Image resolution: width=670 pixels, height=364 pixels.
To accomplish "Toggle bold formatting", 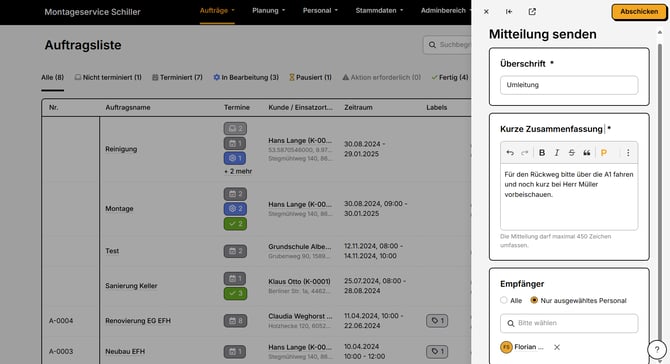I will 542,153.
